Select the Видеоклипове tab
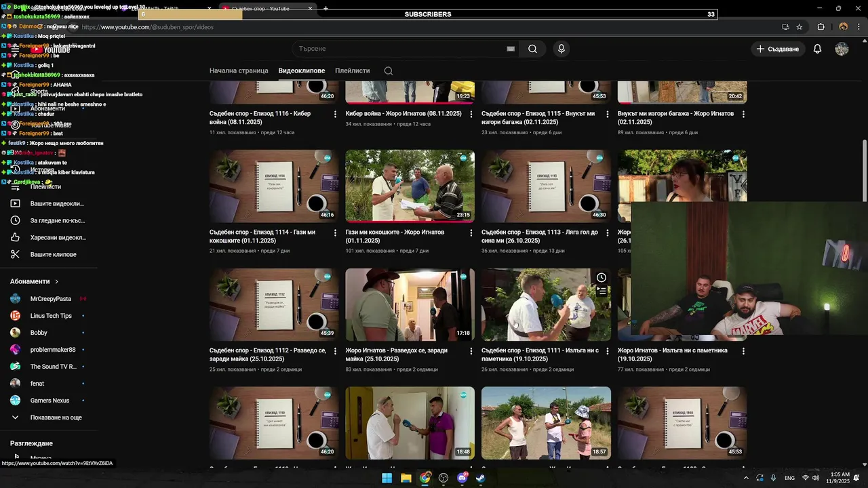Image resolution: width=868 pixels, height=488 pixels. pyautogui.click(x=302, y=70)
